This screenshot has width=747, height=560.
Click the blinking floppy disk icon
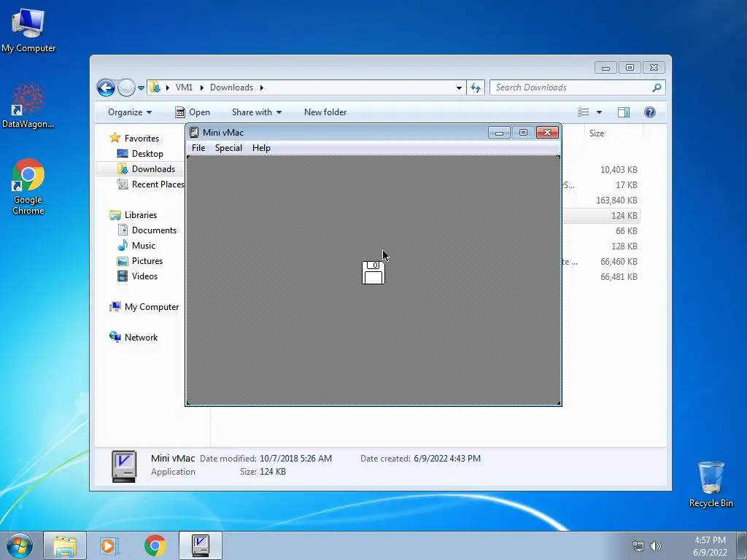pos(373,273)
